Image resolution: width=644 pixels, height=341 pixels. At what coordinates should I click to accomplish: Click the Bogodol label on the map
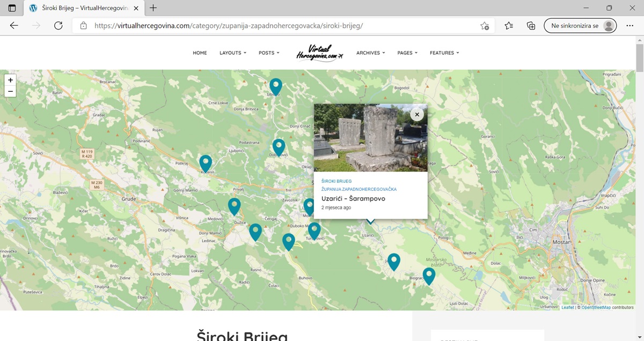click(x=401, y=87)
